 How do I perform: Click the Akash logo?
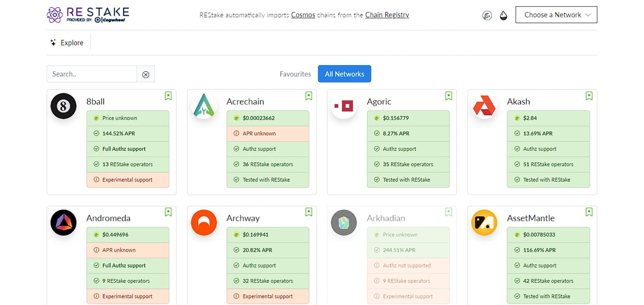click(484, 106)
